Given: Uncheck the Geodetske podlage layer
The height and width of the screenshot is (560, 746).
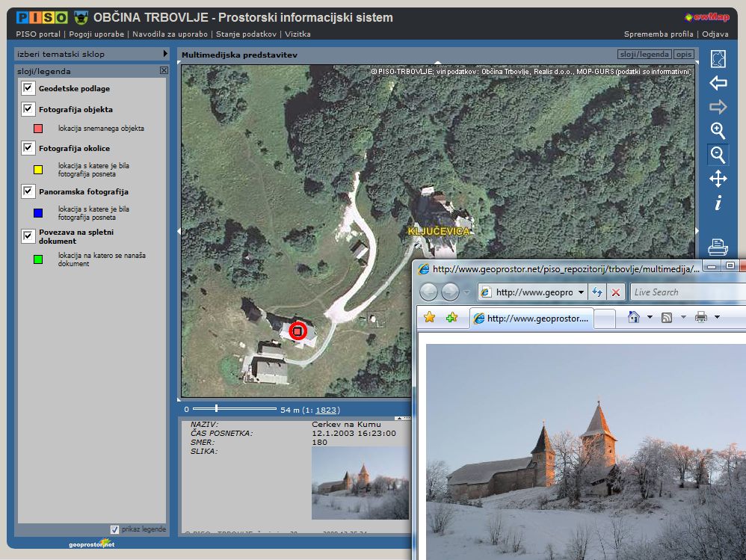Looking at the screenshot, I should [x=28, y=88].
